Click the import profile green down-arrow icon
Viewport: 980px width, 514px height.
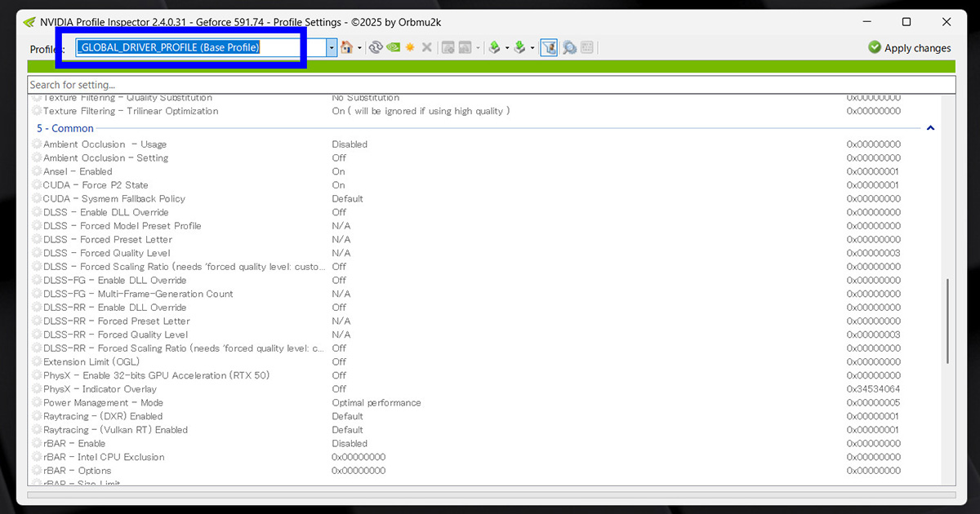coord(519,48)
